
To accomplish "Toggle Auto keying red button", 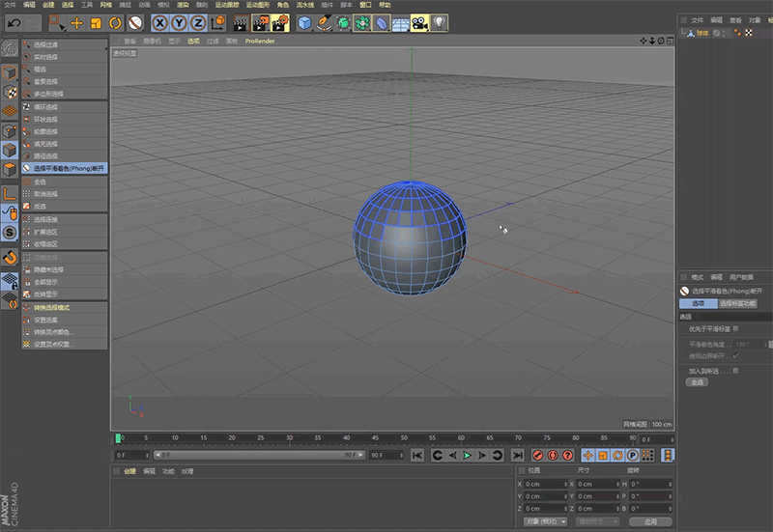I will click(x=553, y=455).
